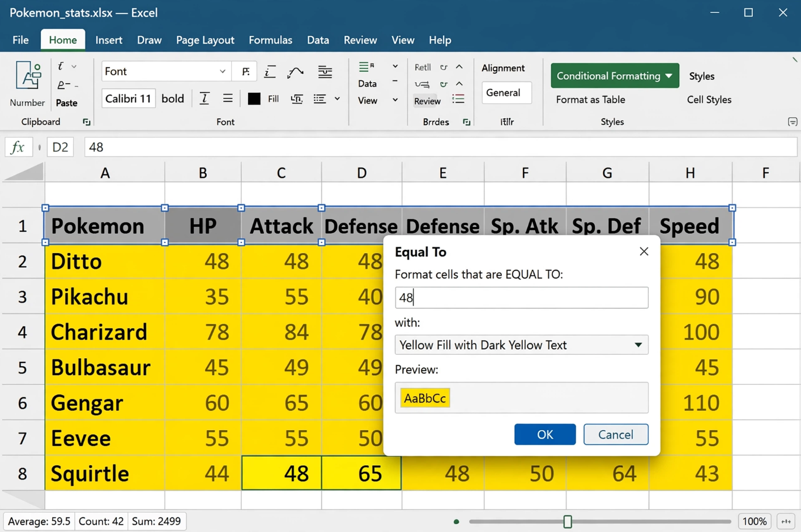Click the list icon near Font group end
This screenshot has height=532, width=801.
point(319,99)
